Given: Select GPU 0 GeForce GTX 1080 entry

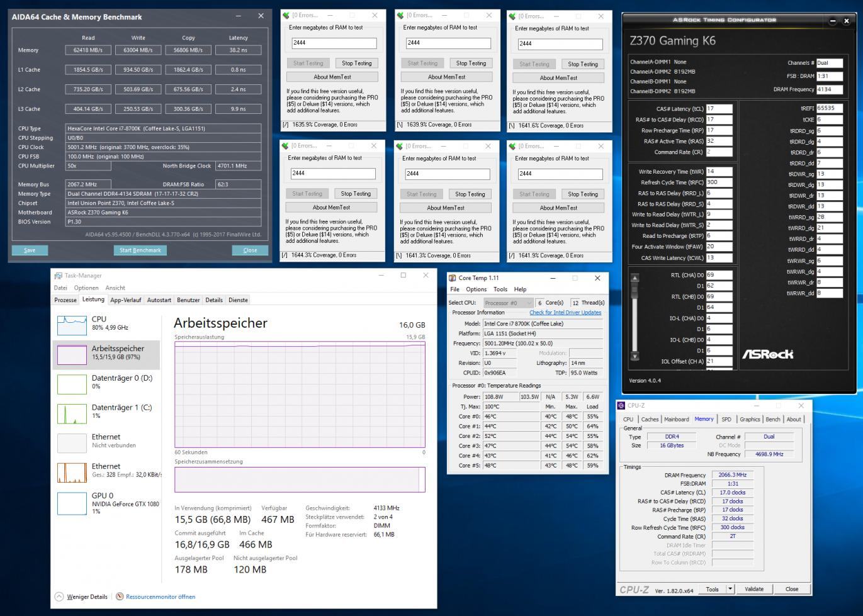Looking at the screenshot, I should [x=106, y=503].
